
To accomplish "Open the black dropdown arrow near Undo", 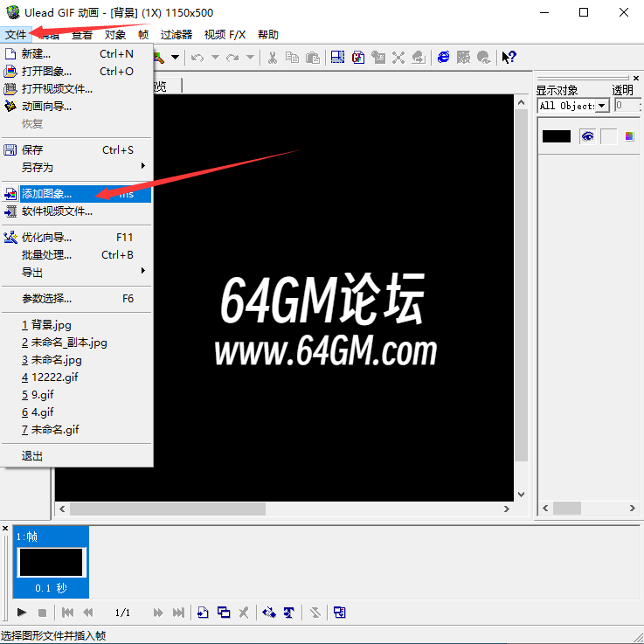I will click(x=175, y=58).
